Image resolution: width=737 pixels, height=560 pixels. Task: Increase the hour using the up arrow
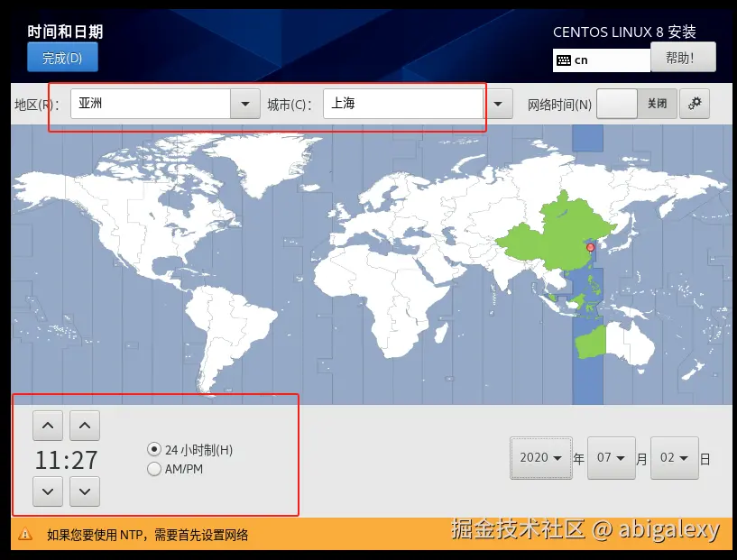pyautogui.click(x=47, y=425)
